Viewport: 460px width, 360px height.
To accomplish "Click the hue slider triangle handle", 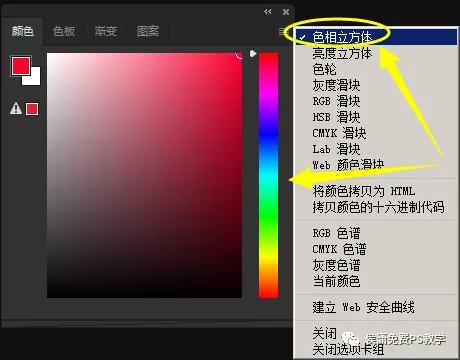I will pyautogui.click(x=253, y=53).
